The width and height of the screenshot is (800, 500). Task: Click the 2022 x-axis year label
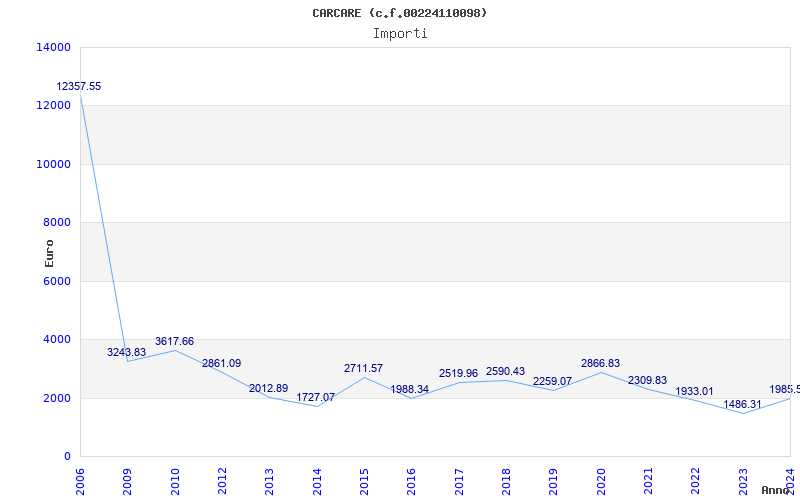(695, 481)
